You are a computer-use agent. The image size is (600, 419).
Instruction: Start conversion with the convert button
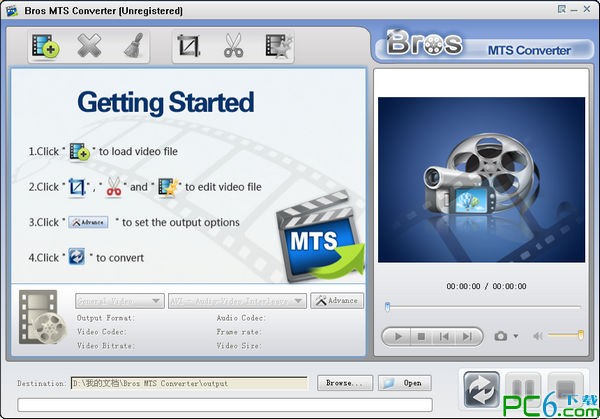point(481,389)
